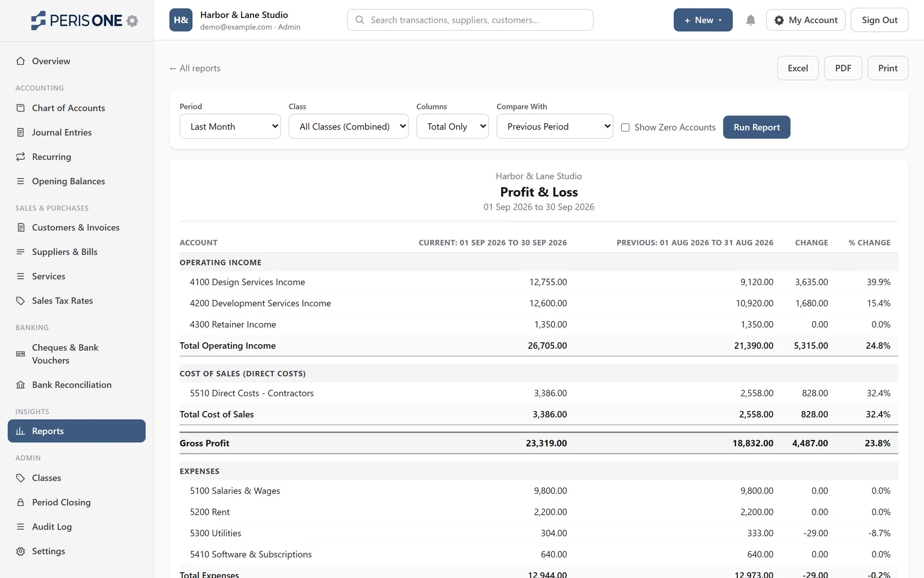924x578 pixels.
Task: Click 5510 Direct Costs - Contractors account
Action: [x=252, y=394]
